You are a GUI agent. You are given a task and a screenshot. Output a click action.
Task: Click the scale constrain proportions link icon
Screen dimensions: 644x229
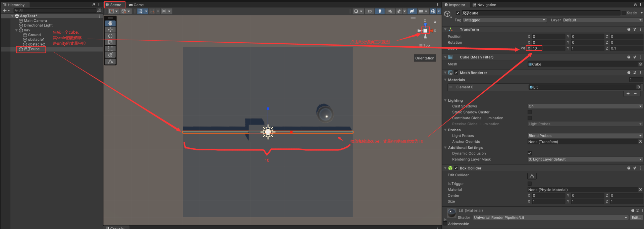(x=523, y=48)
